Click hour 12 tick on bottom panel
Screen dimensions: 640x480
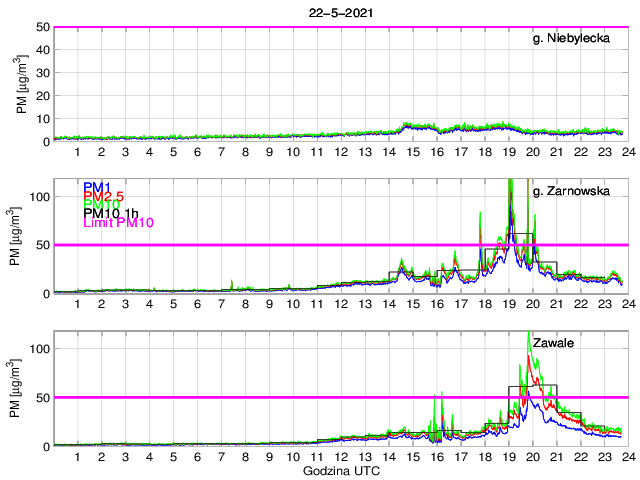pyautogui.click(x=341, y=456)
